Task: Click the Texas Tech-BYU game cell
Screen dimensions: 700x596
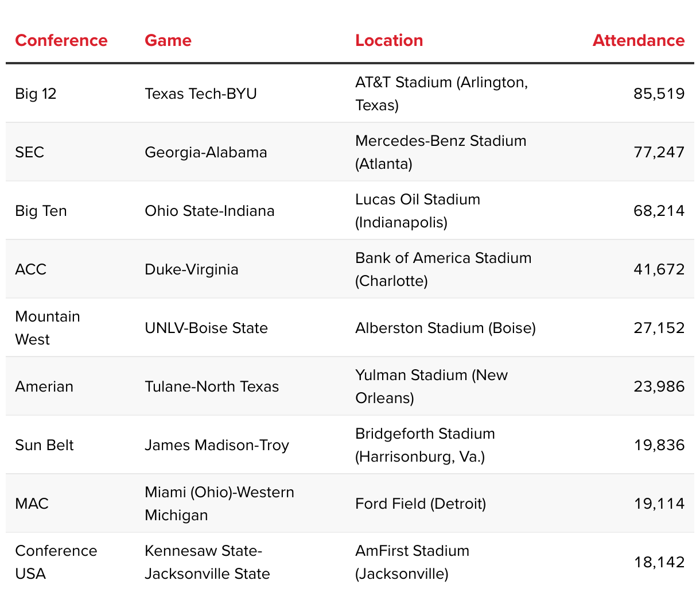Action: [200, 94]
